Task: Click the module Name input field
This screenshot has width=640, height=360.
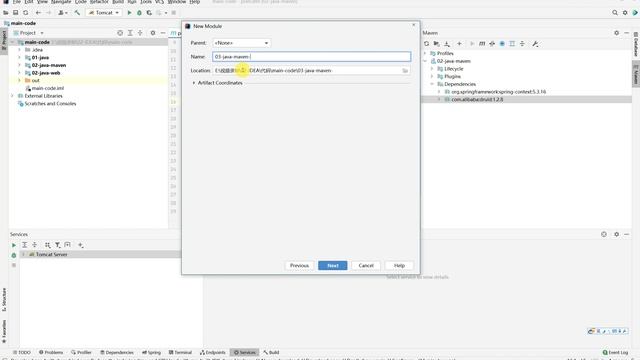Action: [x=311, y=57]
